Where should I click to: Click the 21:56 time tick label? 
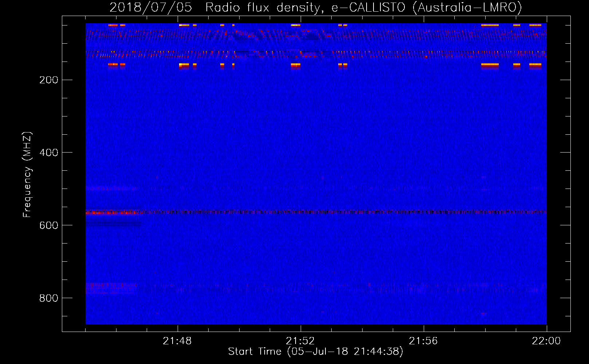click(423, 341)
